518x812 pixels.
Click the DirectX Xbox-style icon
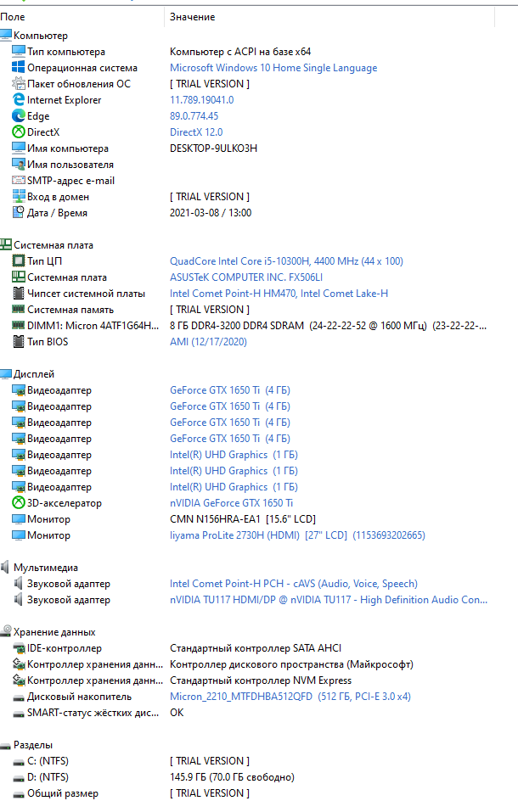[19, 132]
